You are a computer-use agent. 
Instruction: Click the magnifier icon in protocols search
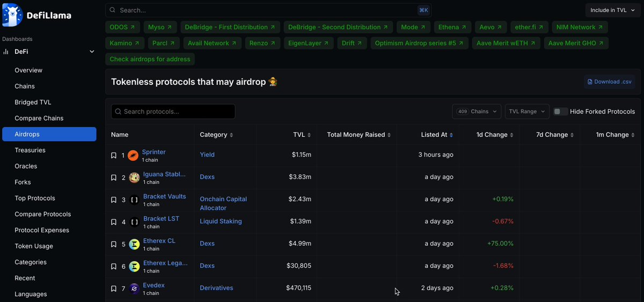(x=118, y=112)
